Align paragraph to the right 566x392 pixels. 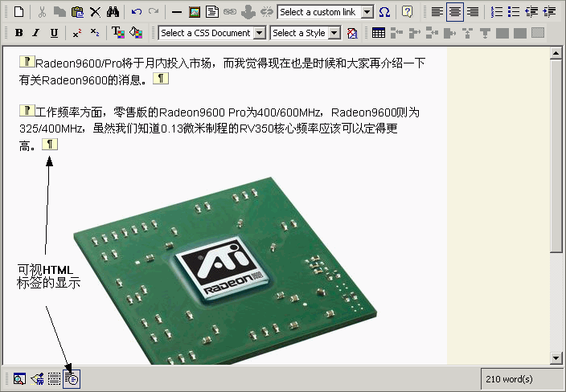(x=473, y=12)
